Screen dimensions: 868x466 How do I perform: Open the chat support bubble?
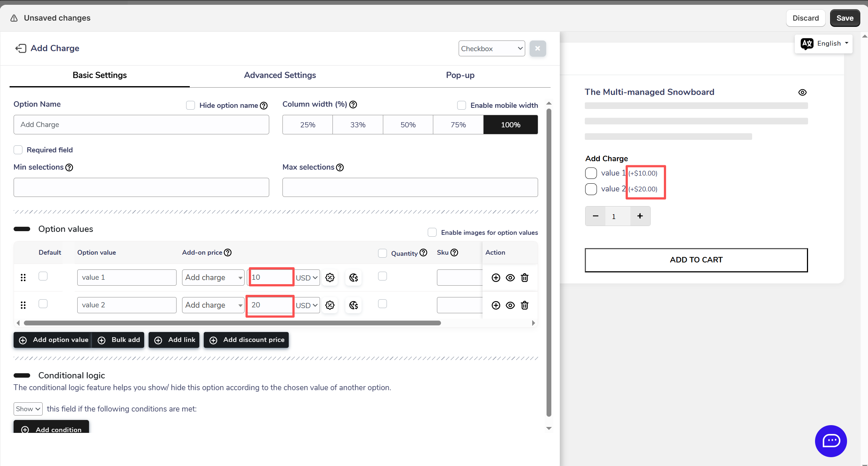tap(831, 441)
